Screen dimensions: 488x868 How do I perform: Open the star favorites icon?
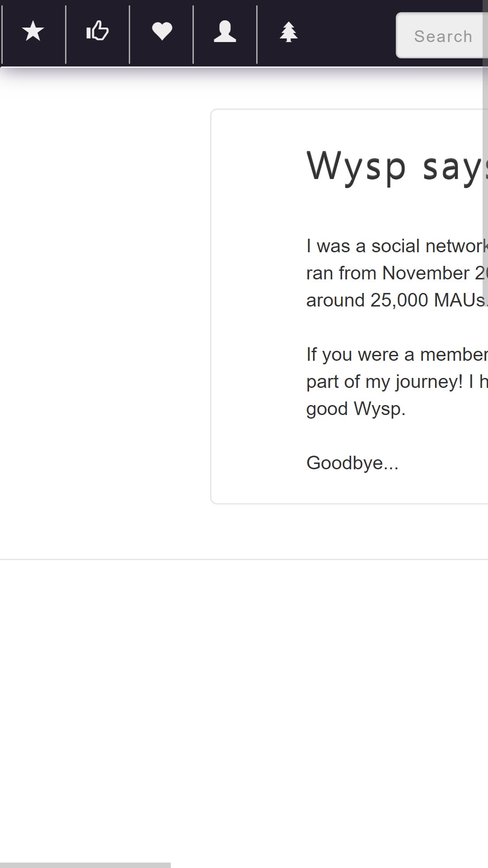(x=33, y=32)
